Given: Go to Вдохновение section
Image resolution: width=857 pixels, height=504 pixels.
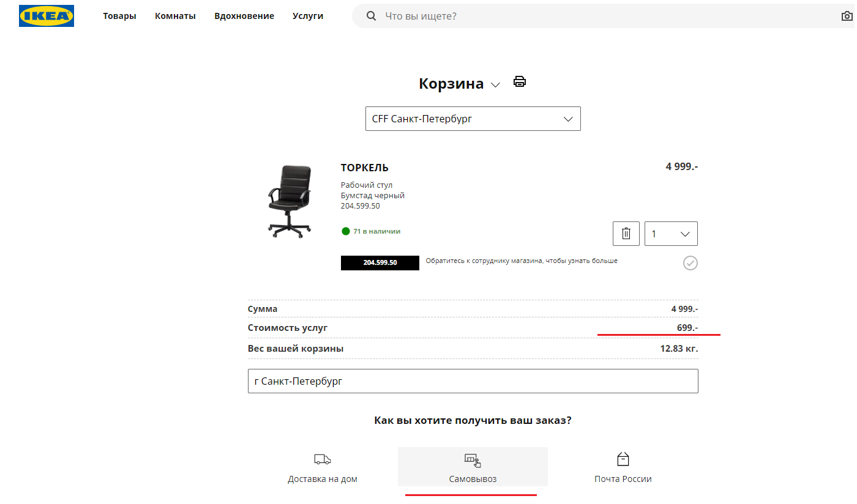Looking at the screenshot, I should 244,16.
